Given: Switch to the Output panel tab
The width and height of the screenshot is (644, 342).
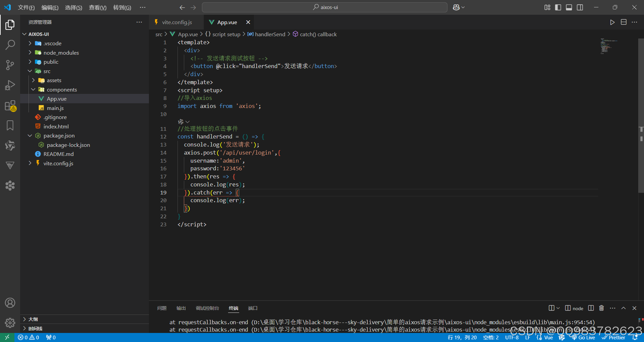Looking at the screenshot, I should point(181,308).
